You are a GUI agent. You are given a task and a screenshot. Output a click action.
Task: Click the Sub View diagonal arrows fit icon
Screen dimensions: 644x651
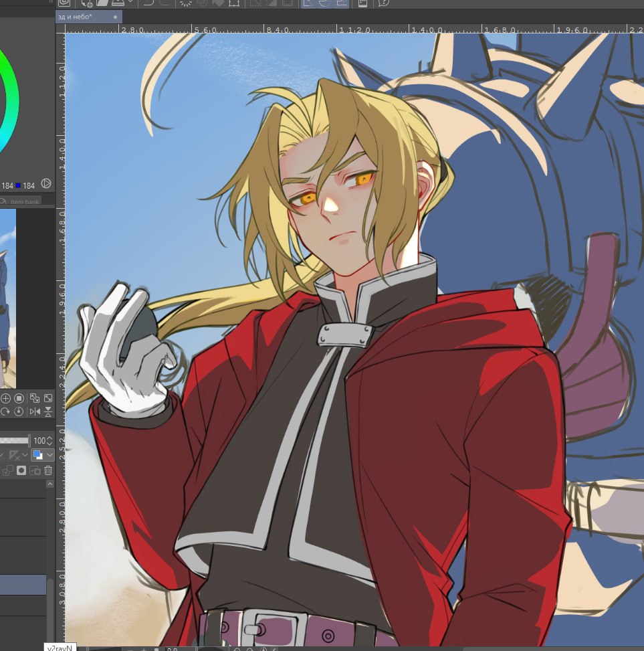click(x=48, y=399)
